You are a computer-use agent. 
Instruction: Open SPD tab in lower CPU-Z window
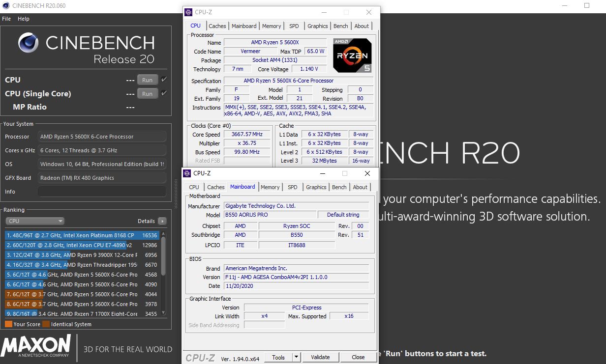click(x=292, y=187)
